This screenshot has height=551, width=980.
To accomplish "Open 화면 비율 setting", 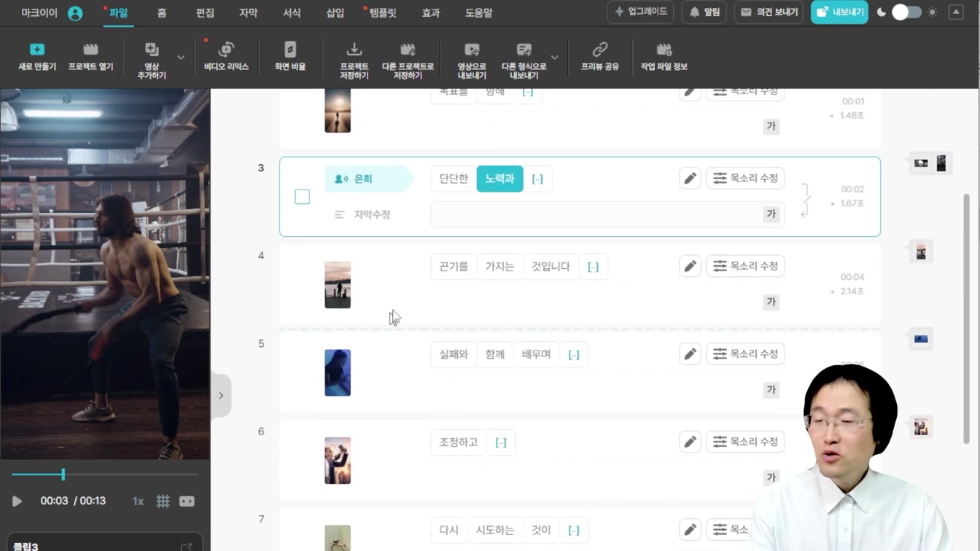I will coord(290,56).
